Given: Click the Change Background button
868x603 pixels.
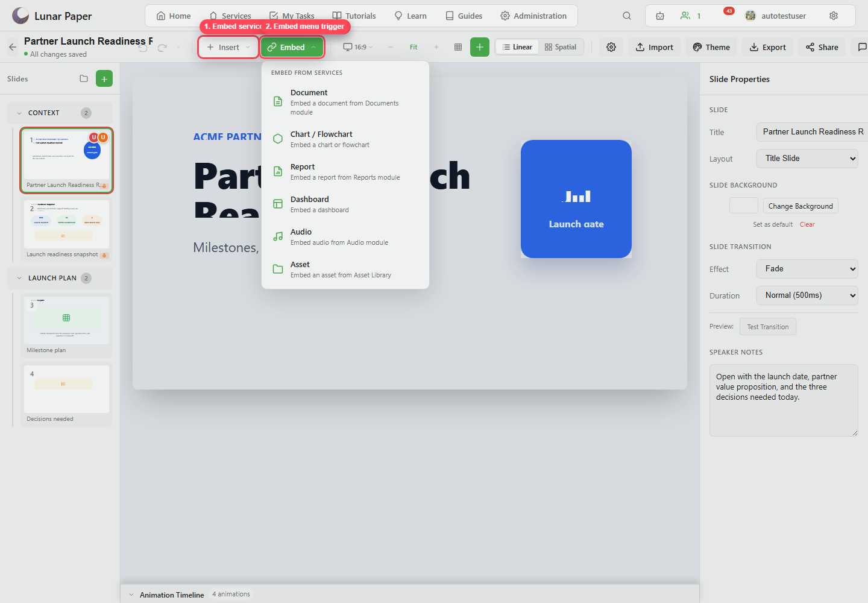Looking at the screenshot, I should tap(800, 206).
